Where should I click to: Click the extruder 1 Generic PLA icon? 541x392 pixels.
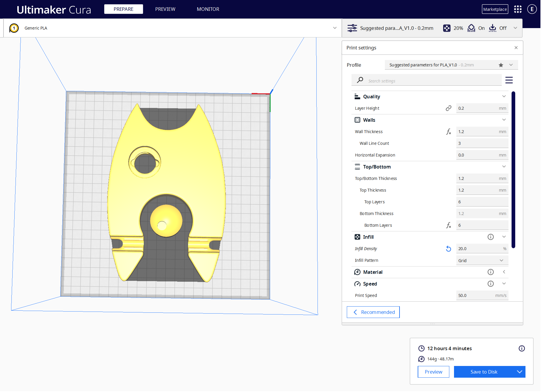[x=14, y=28]
